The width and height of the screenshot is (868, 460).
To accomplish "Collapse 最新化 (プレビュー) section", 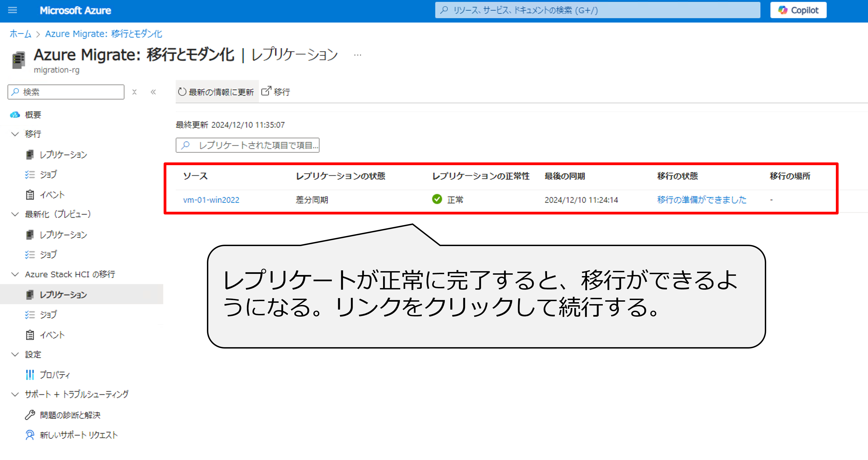I will pyautogui.click(x=15, y=214).
